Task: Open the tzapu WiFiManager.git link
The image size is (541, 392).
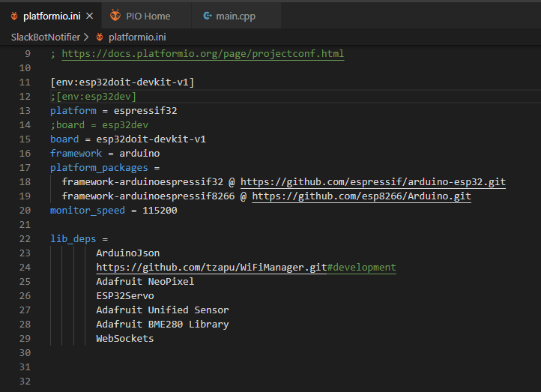Action: click(211, 268)
